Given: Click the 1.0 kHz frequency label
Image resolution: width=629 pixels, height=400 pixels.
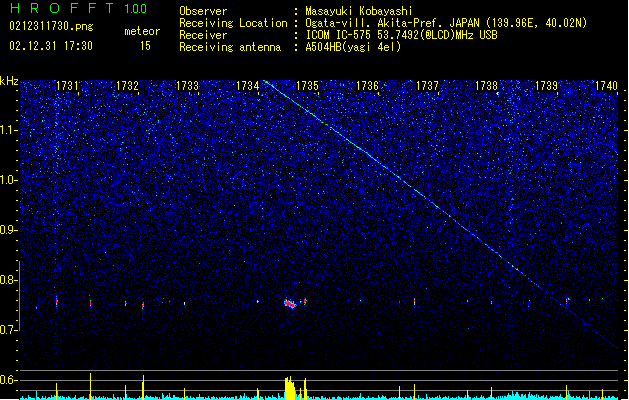Looking at the screenshot, I should (x=8, y=180).
